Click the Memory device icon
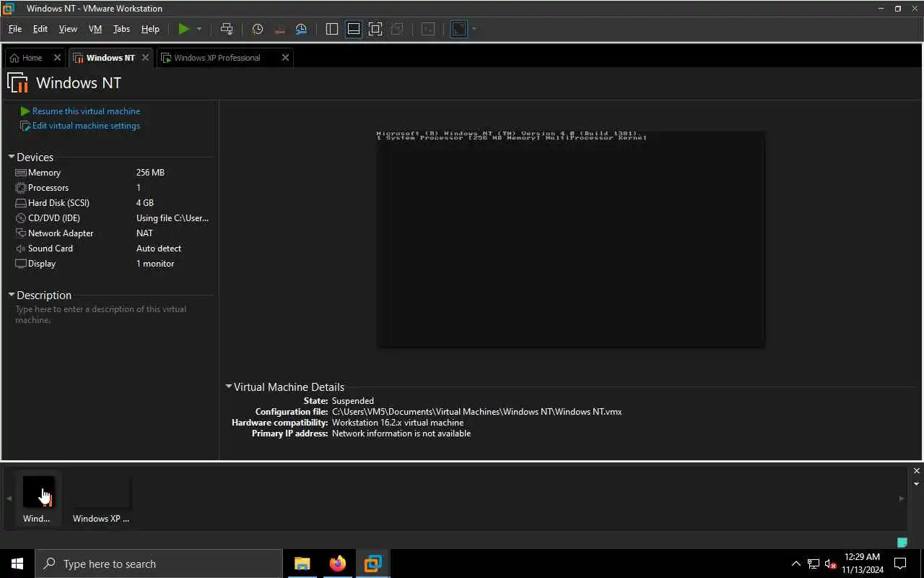924x578 pixels. tap(21, 173)
